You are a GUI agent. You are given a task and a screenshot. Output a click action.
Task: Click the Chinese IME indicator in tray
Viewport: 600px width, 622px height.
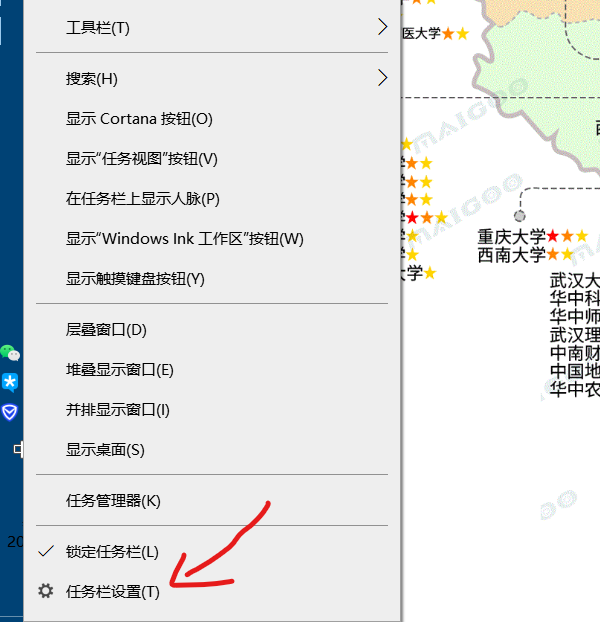tap(17, 449)
